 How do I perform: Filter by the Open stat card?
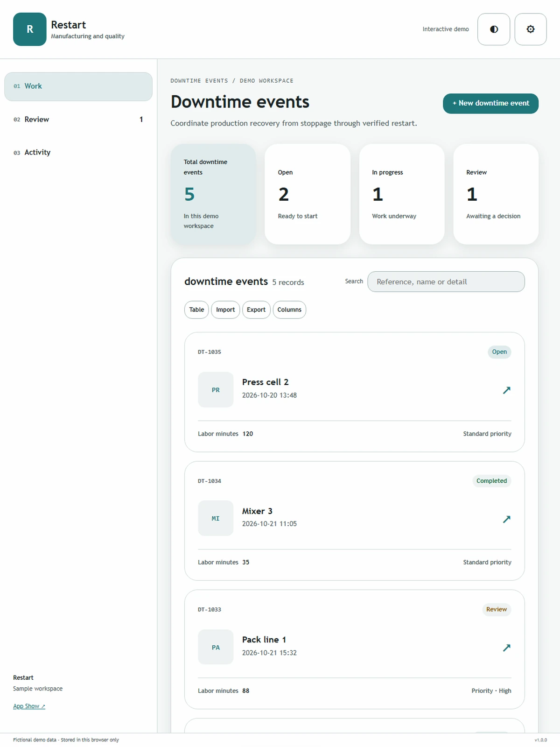tap(308, 194)
